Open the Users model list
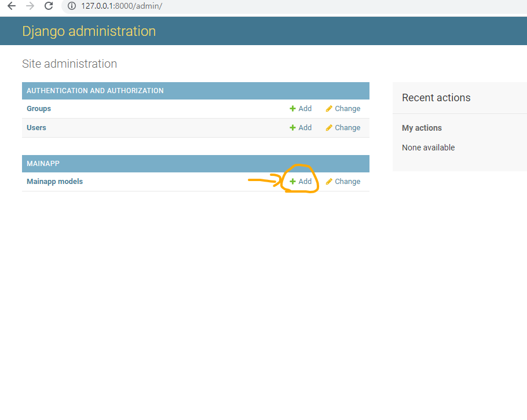The image size is (527, 420). tap(36, 128)
